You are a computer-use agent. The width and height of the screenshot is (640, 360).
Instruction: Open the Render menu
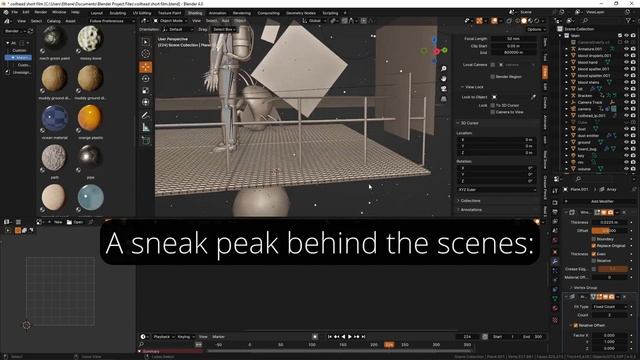click(41, 12)
